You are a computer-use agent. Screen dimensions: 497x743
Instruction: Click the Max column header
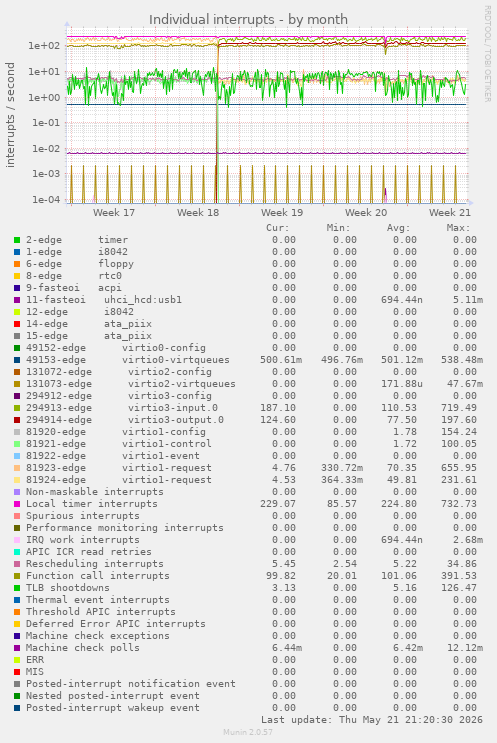458,228
